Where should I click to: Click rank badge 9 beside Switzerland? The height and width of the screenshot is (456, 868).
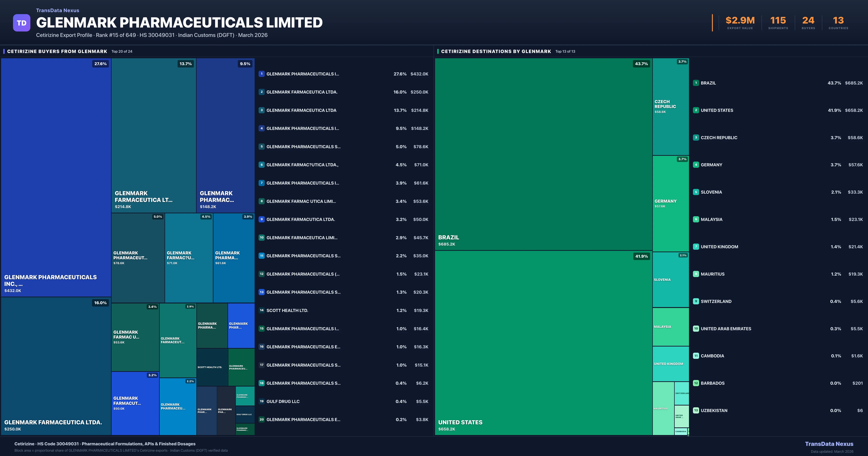point(696,301)
